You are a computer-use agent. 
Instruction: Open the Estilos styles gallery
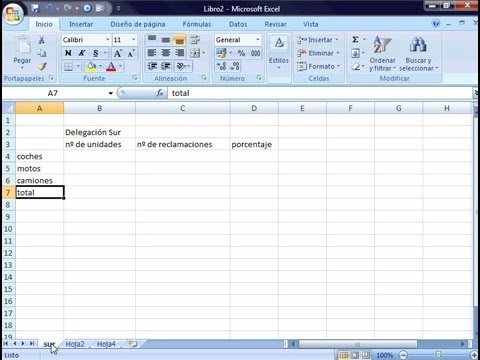[x=279, y=53]
